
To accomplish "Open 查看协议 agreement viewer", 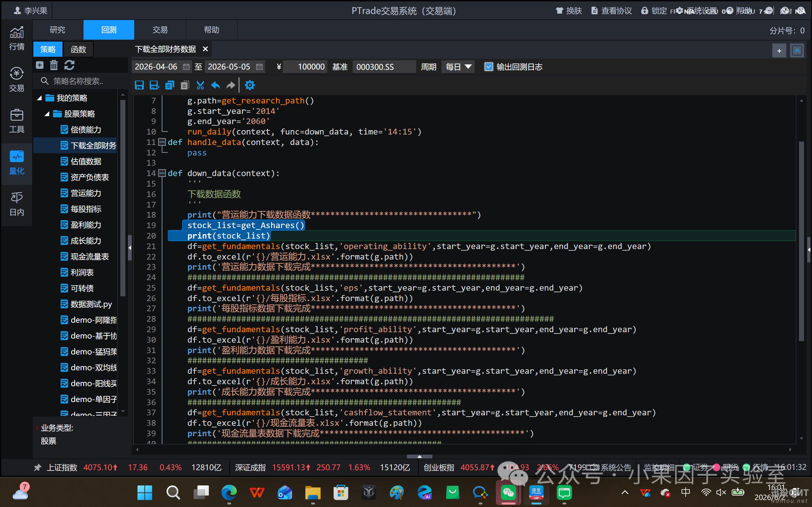I will [611, 11].
